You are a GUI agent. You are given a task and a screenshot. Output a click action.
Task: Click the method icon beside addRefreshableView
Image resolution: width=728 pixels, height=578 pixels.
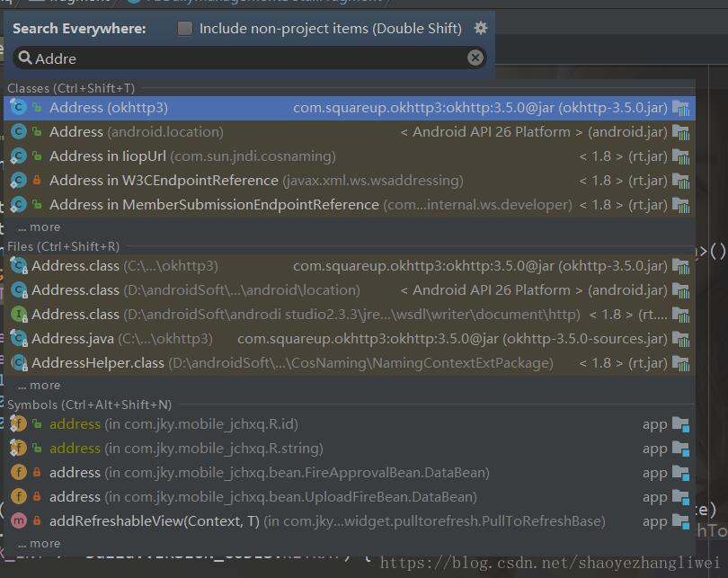tap(18, 521)
